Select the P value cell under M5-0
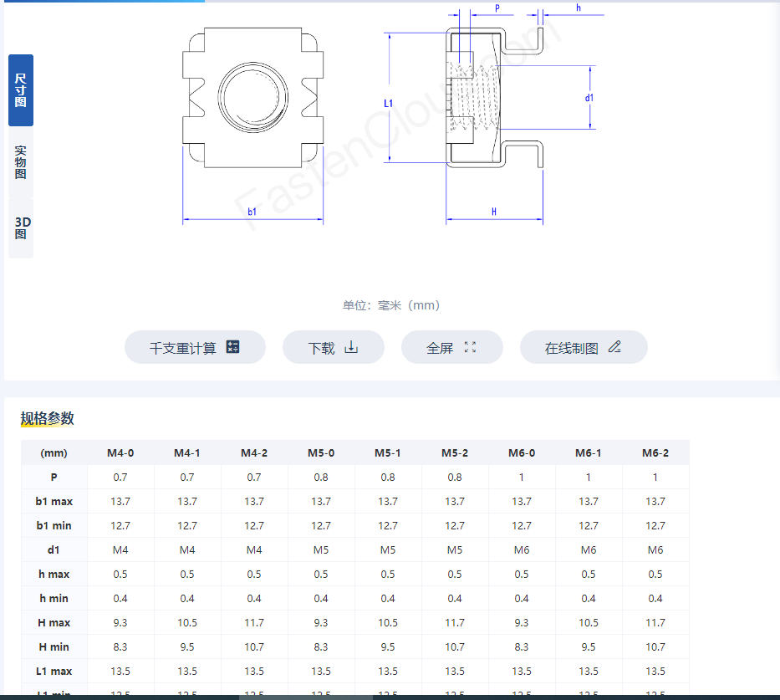This screenshot has height=700, width=780. coord(321,478)
